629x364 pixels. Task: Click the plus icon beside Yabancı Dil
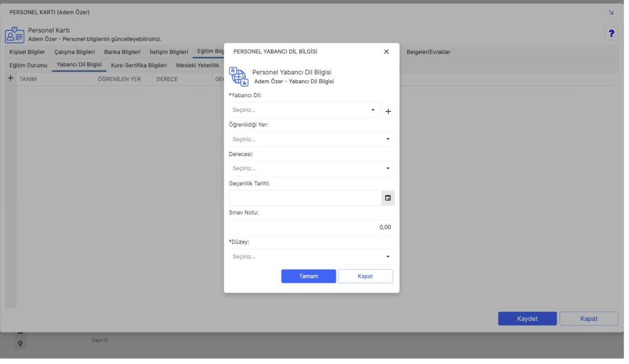[388, 111]
